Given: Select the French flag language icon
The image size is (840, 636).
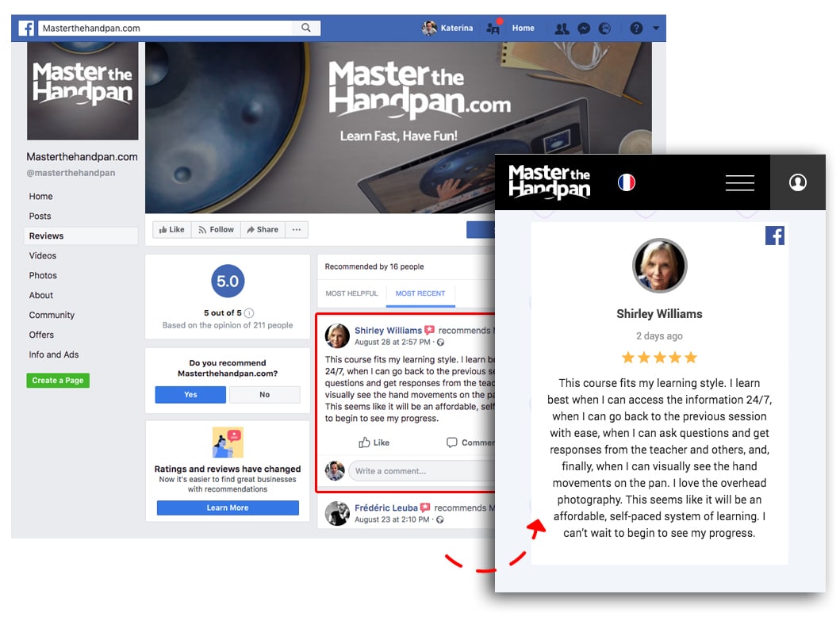Looking at the screenshot, I should (x=627, y=182).
